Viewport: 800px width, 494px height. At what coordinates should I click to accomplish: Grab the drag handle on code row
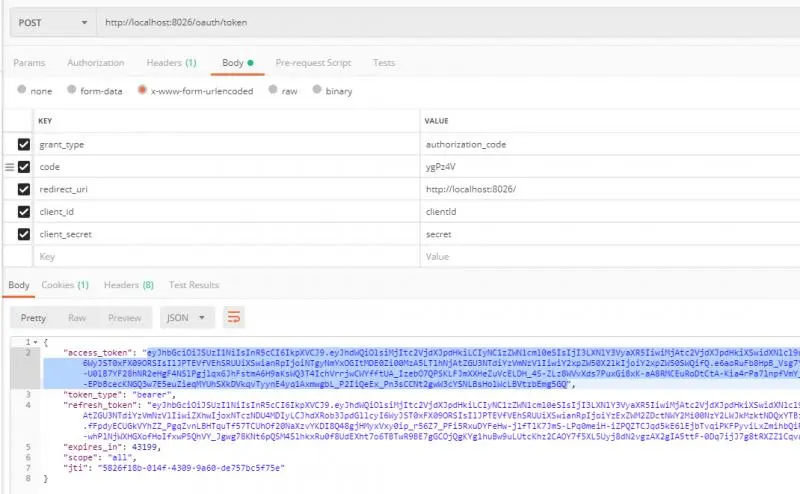[9, 167]
